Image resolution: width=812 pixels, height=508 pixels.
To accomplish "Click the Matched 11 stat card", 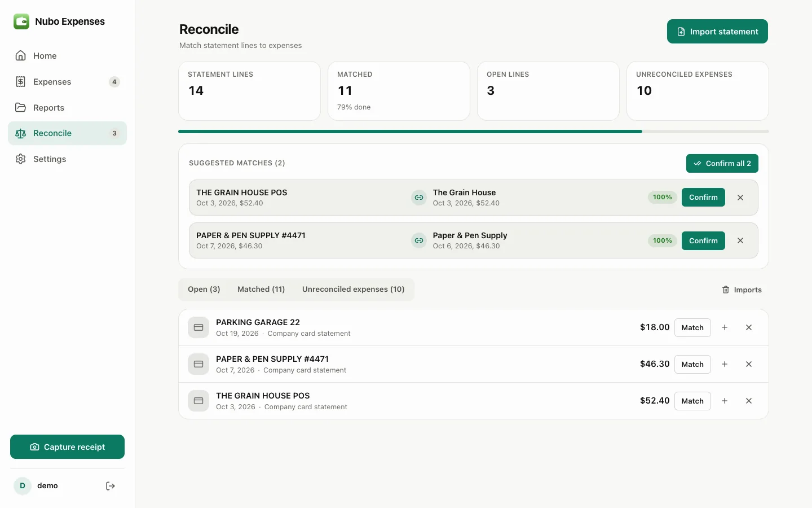I will tap(399, 91).
